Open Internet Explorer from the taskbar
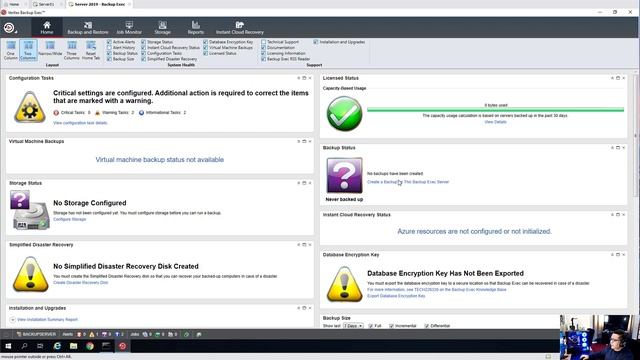The height and width of the screenshot is (360, 640). tap(57, 346)
